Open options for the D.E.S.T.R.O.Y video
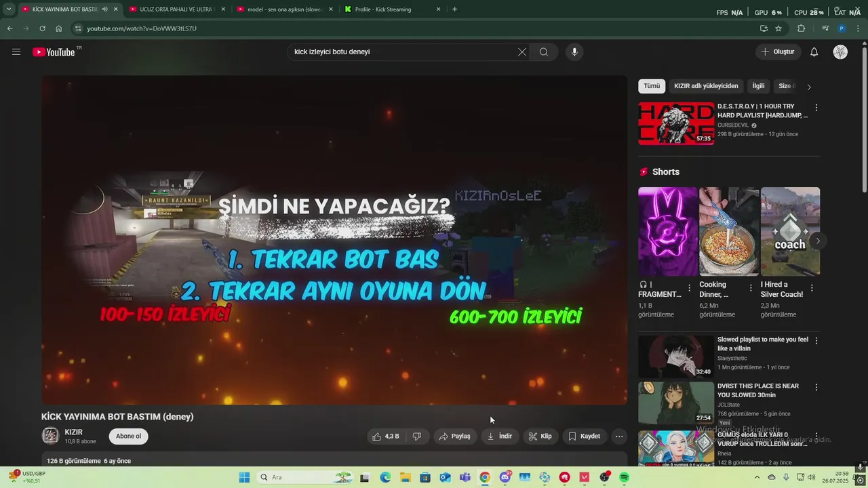868x488 pixels. click(816, 108)
